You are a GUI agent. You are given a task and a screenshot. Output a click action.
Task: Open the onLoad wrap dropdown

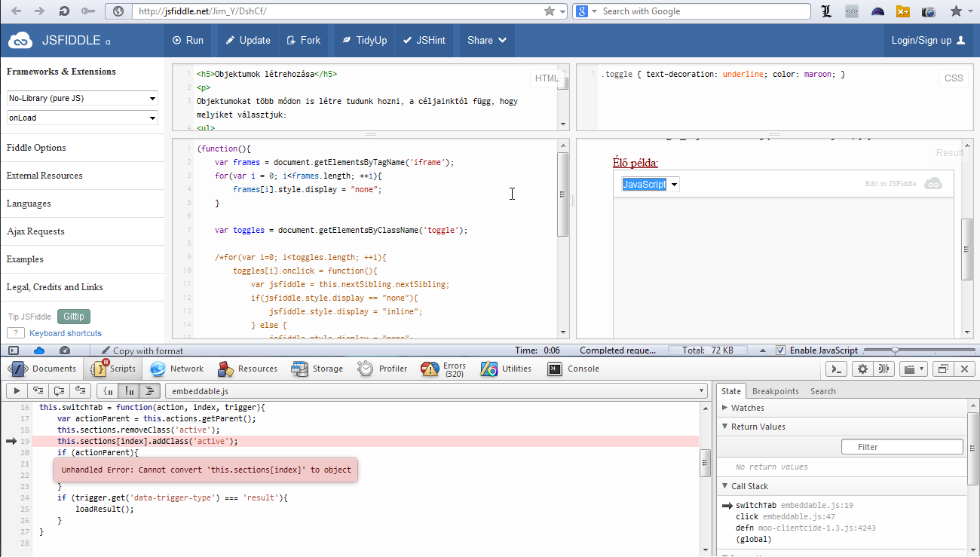(x=82, y=118)
